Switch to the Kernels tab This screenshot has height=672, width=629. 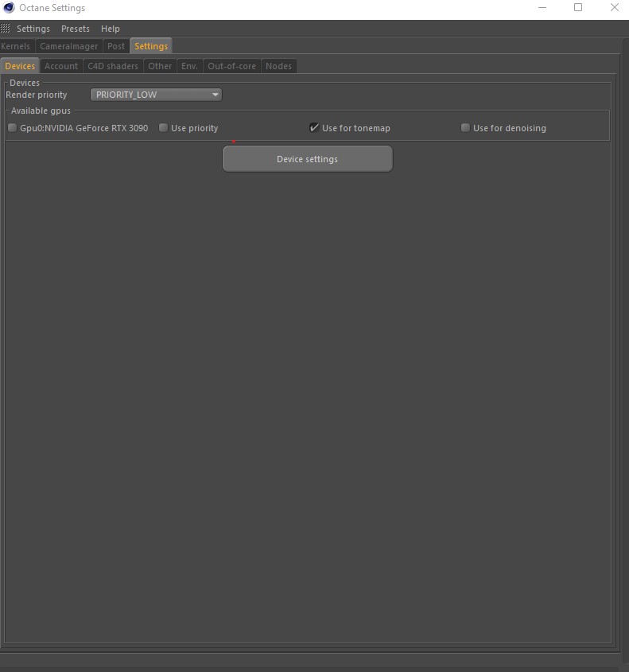click(x=16, y=46)
